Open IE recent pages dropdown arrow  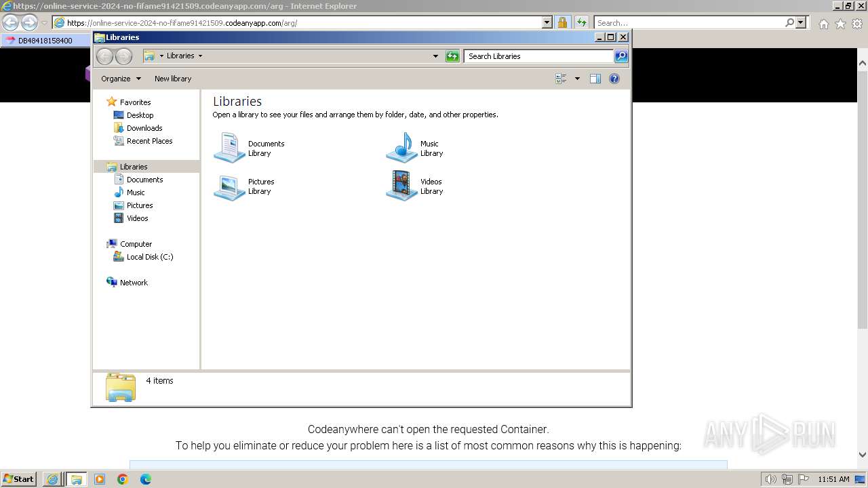click(44, 23)
